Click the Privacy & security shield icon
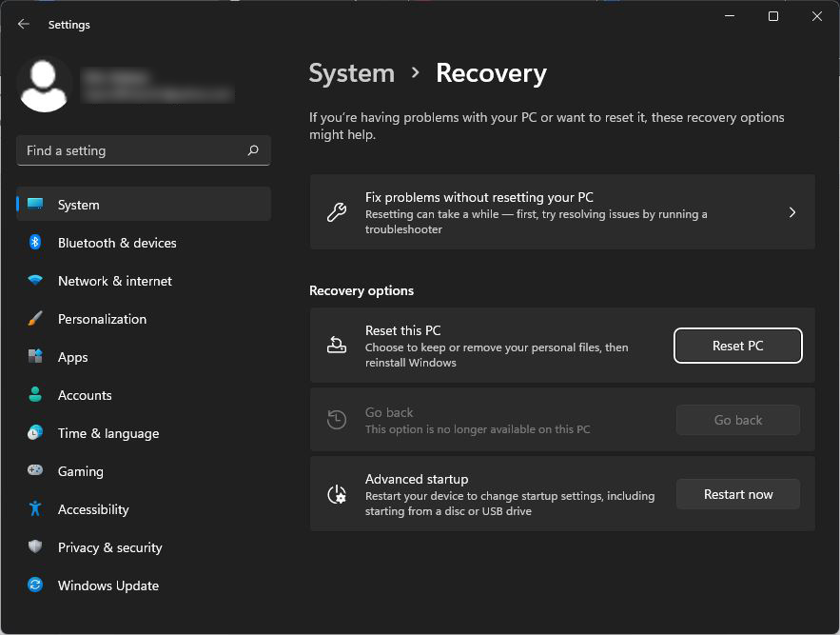 click(35, 547)
